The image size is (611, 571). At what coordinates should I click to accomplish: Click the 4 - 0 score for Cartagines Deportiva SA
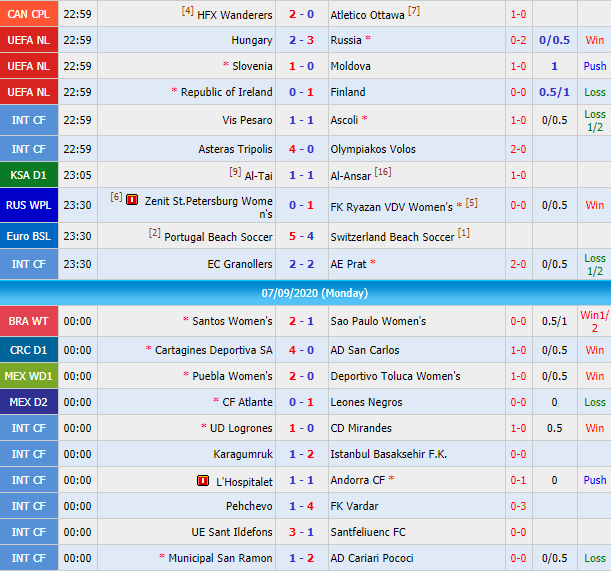[301, 350]
